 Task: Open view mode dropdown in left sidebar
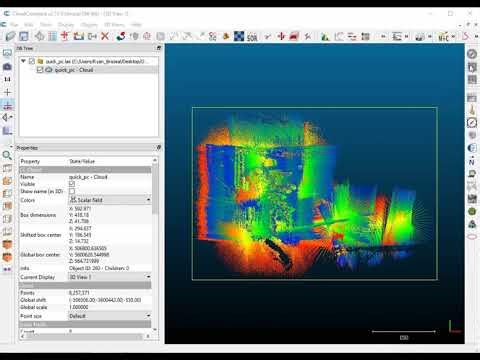7,117
